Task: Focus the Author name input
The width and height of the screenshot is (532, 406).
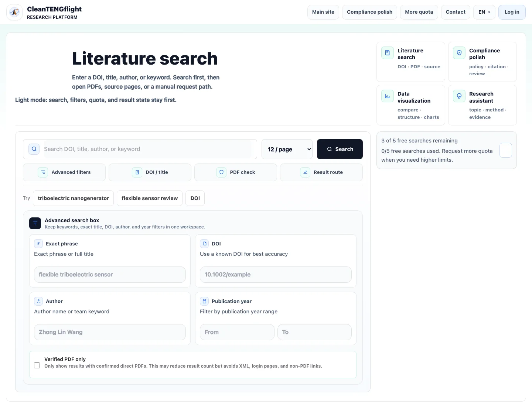Action: (110, 332)
